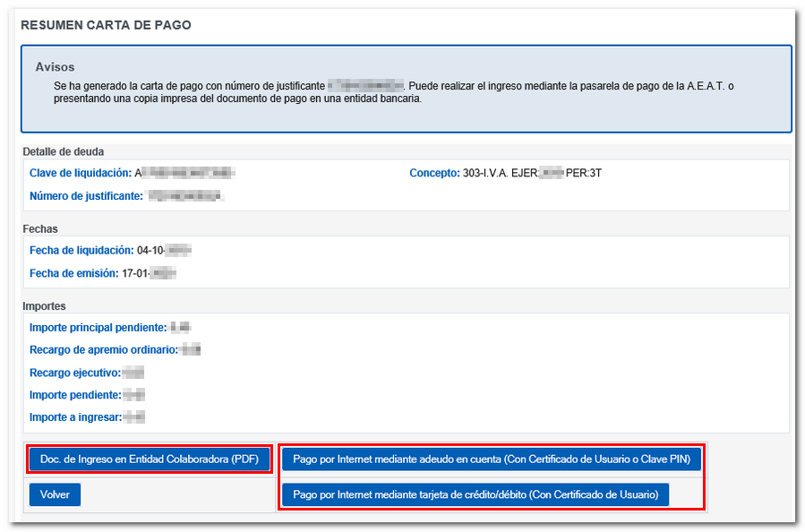The image size is (805, 532).
Task: Select the Importe a ingresar label
Action: (75, 416)
